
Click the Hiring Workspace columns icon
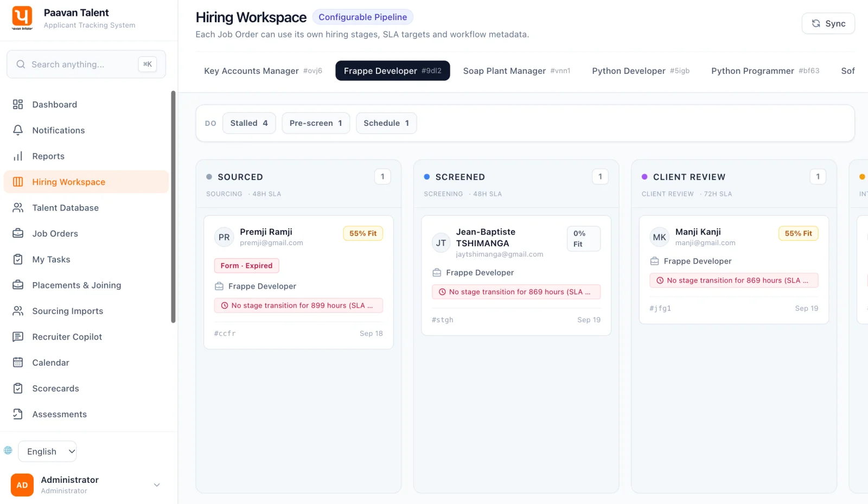pyautogui.click(x=18, y=182)
